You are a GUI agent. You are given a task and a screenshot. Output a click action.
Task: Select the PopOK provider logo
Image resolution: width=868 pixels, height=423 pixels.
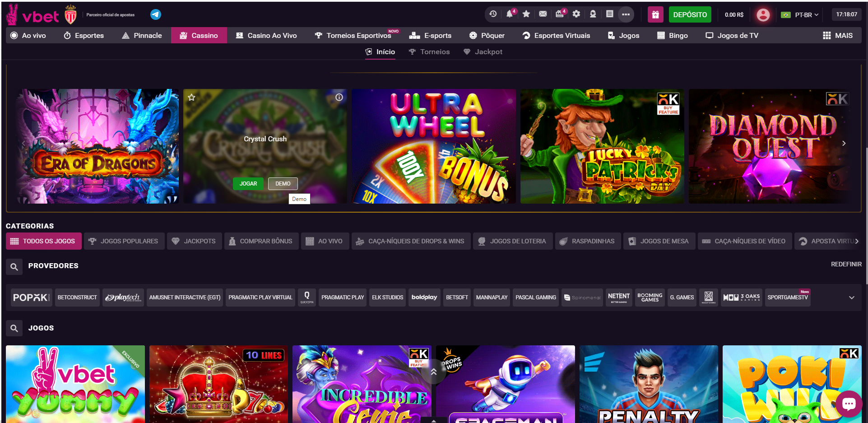tap(31, 297)
